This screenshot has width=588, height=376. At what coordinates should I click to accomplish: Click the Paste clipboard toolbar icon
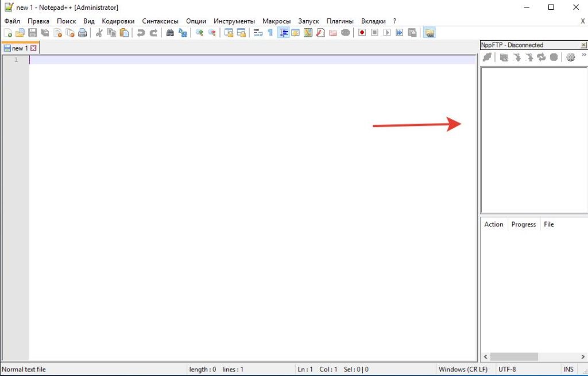(x=124, y=33)
